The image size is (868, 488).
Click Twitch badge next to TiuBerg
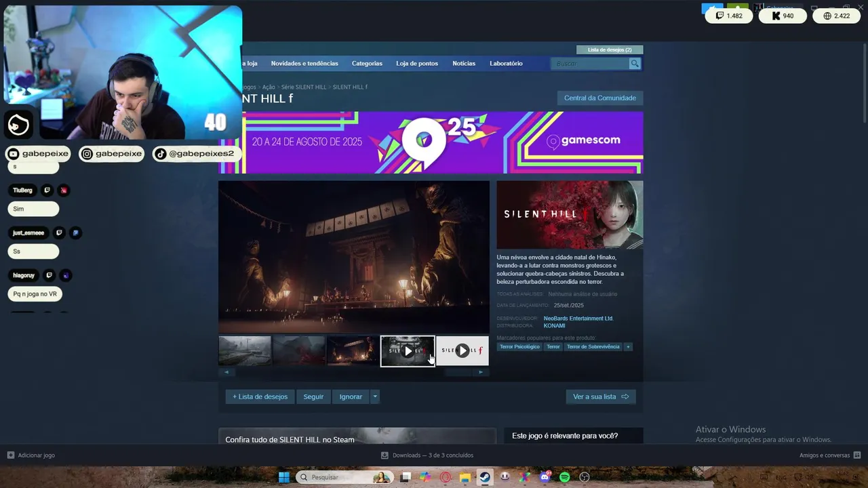point(47,190)
